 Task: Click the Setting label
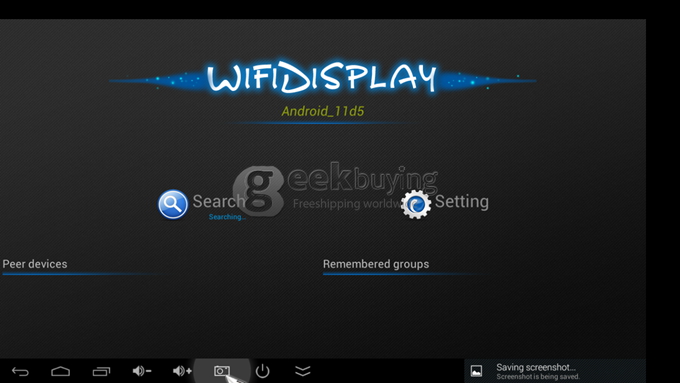pos(461,202)
